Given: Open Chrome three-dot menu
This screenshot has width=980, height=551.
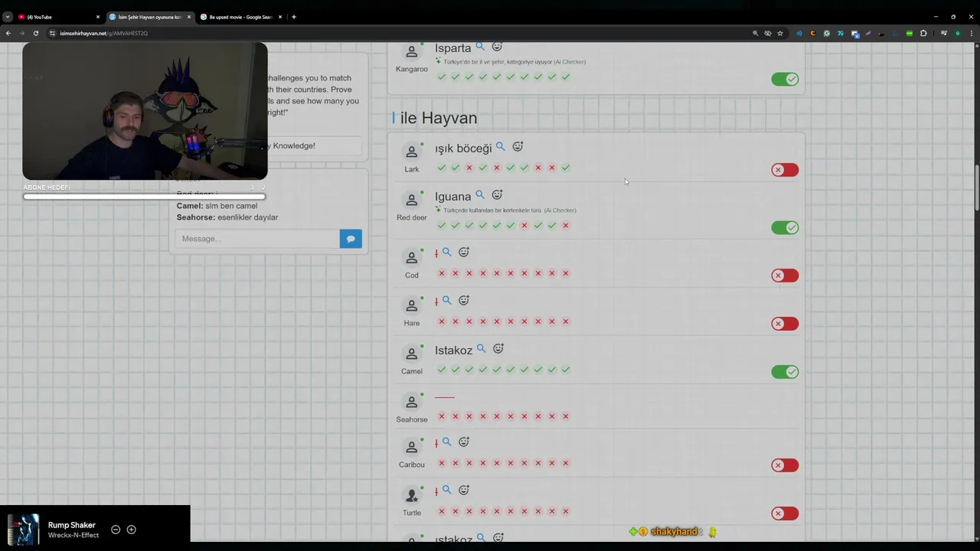Looking at the screenshot, I should pyautogui.click(x=972, y=33).
